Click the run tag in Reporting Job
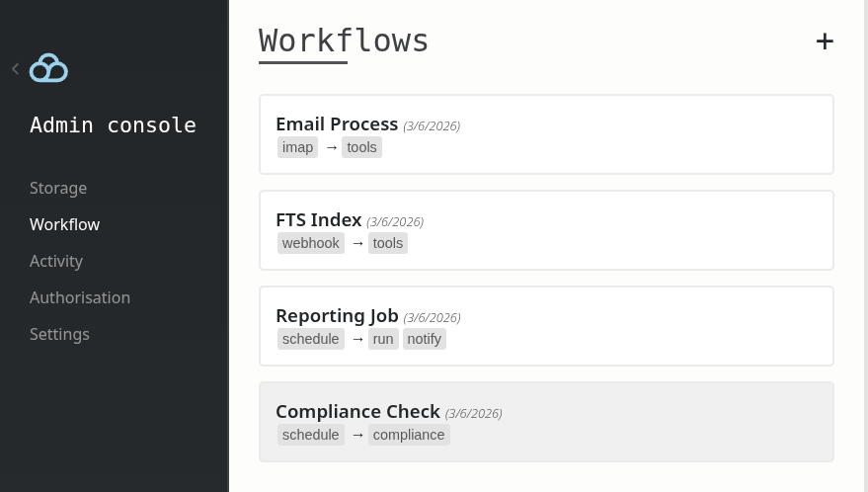 click(x=382, y=339)
